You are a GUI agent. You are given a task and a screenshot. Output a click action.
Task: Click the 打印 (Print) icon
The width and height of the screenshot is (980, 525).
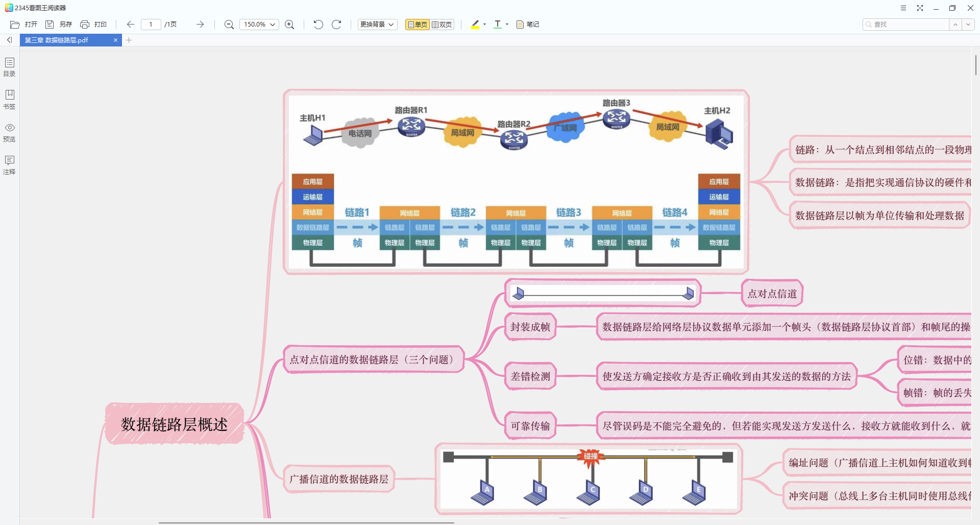85,25
